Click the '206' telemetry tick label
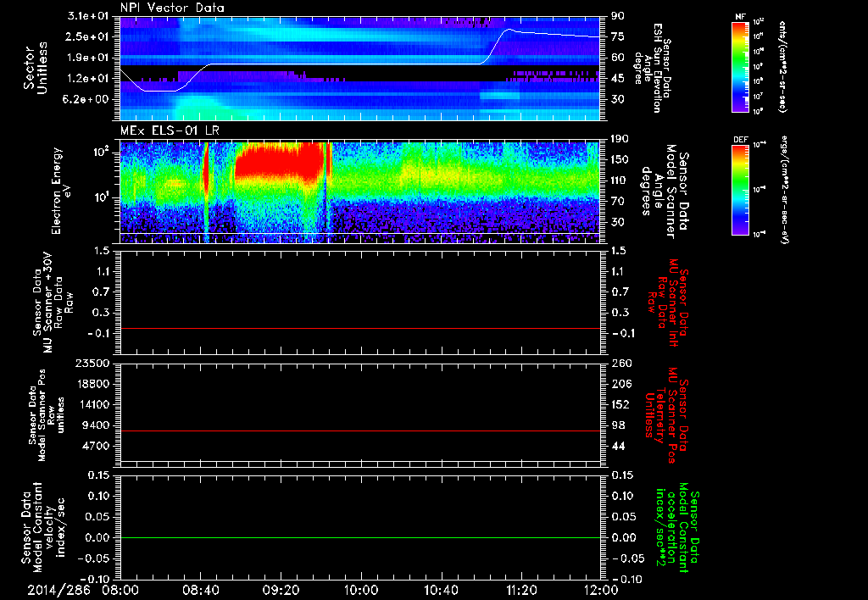 620,384
